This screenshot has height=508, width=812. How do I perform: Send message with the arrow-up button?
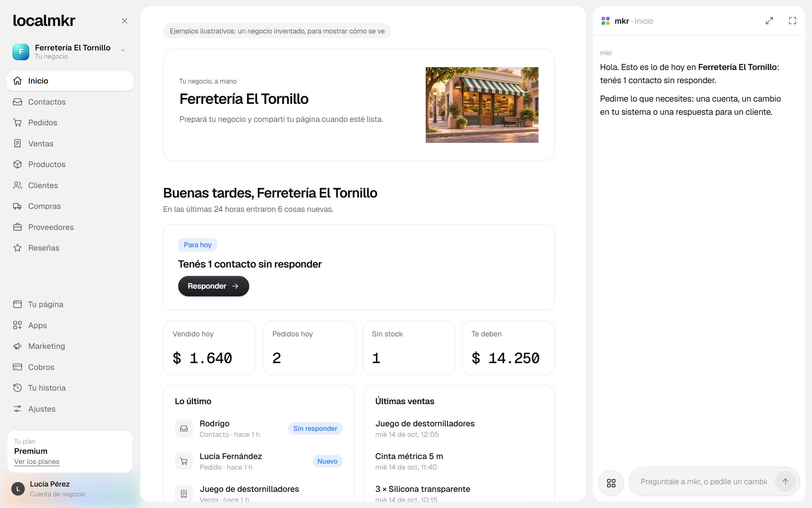click(785, 481)
